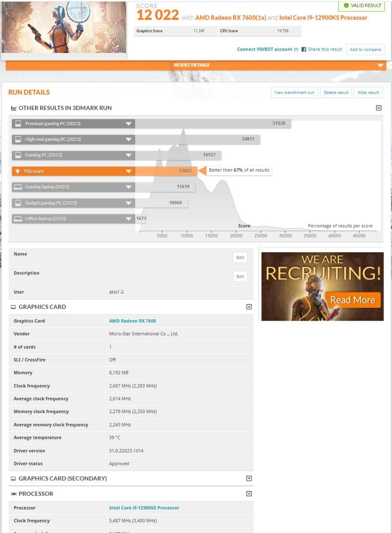This screenshot has width=392, height=533.
Task: Click the Processor section chip icon
Action: coord(14,494)
